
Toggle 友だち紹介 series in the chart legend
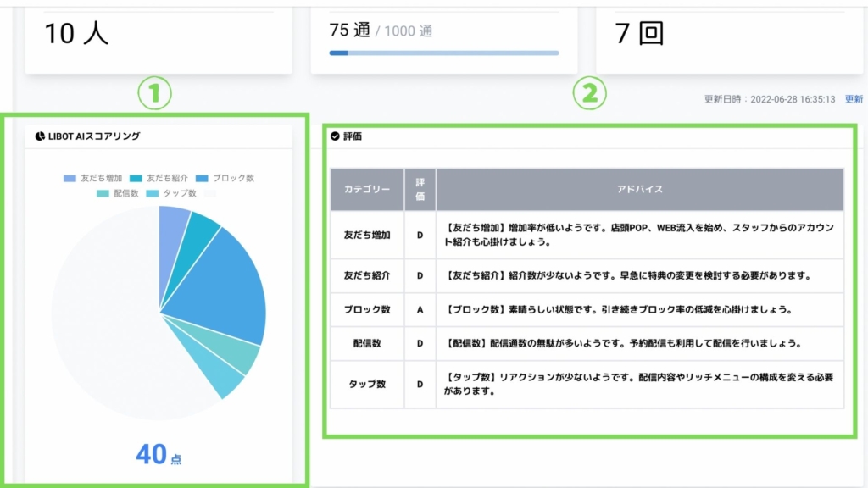click(x=162, y=179)
